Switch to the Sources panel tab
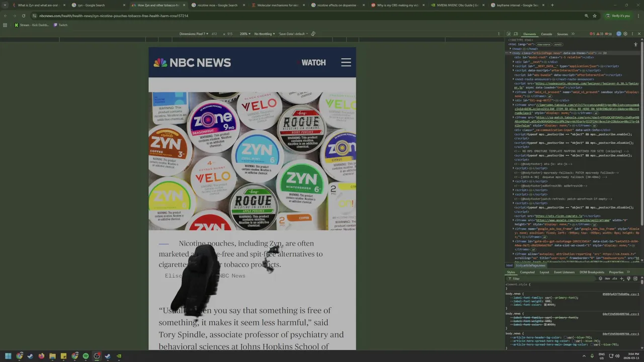 click(x=562, y=34)
